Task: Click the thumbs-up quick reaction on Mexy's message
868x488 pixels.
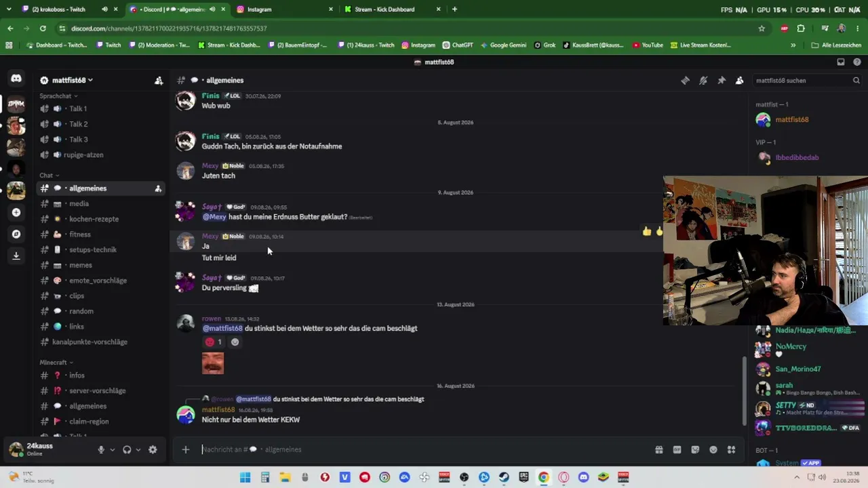Action: coord(647,231)
